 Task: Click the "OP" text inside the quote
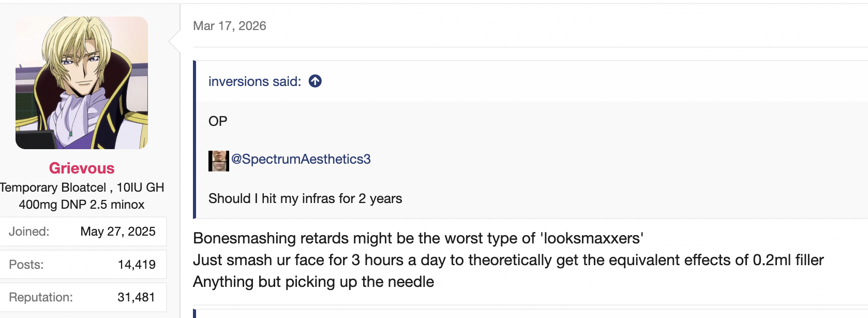pos(218,121)
